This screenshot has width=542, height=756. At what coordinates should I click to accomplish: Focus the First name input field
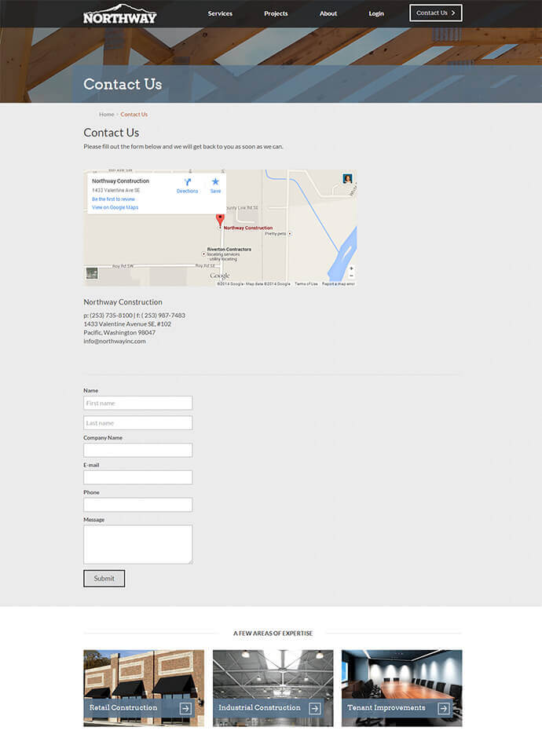tap(137, 403)
